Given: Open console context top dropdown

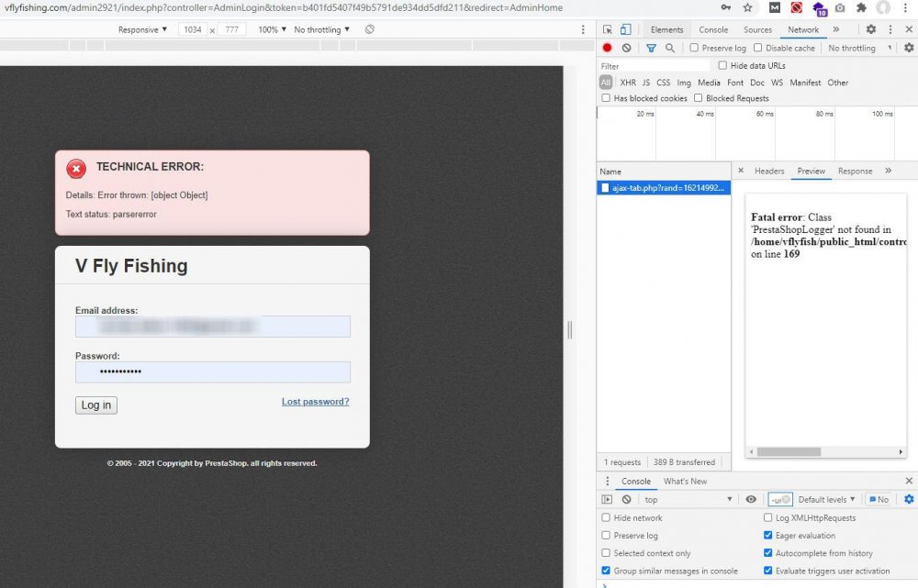Looking at the screenshot, I should (x=688, y=499).
